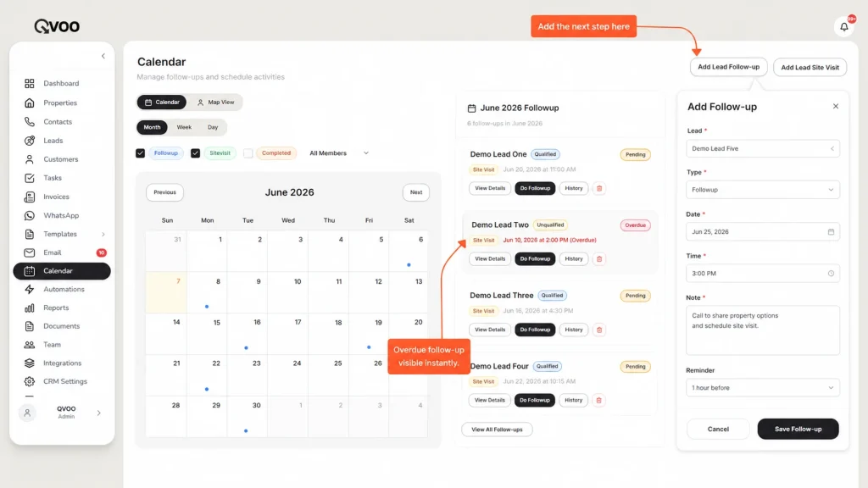868x488 pixels.
Task: Open the Lead selector dropdown
Action: point(763,148)
